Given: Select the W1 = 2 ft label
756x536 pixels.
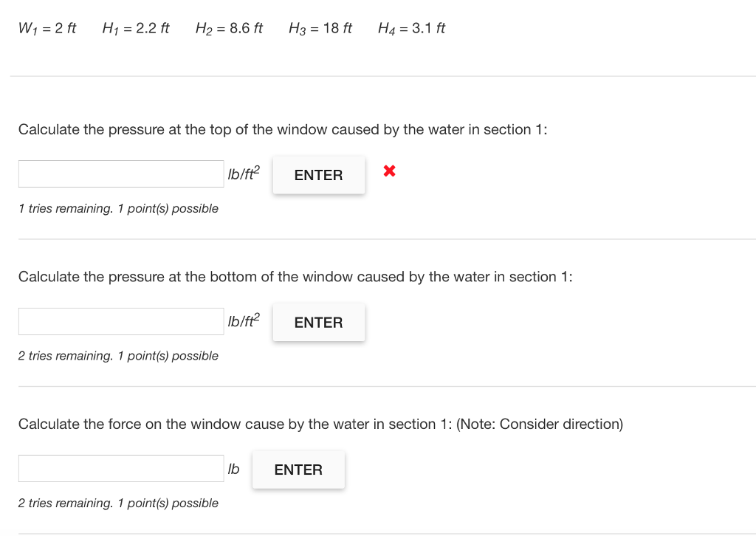Looking at the screenshot, I should tap(47, 28).
